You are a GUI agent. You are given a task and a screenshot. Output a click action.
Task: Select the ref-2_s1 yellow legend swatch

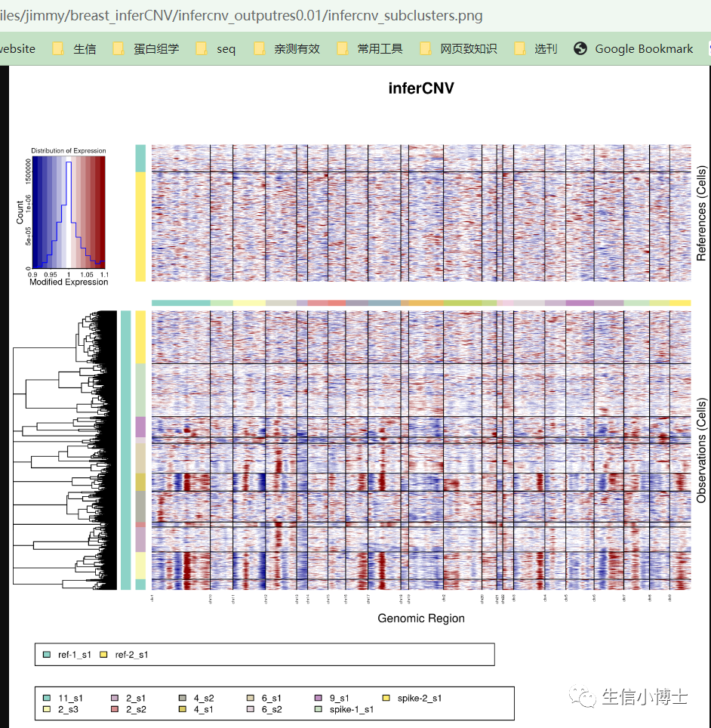[105, 655]
